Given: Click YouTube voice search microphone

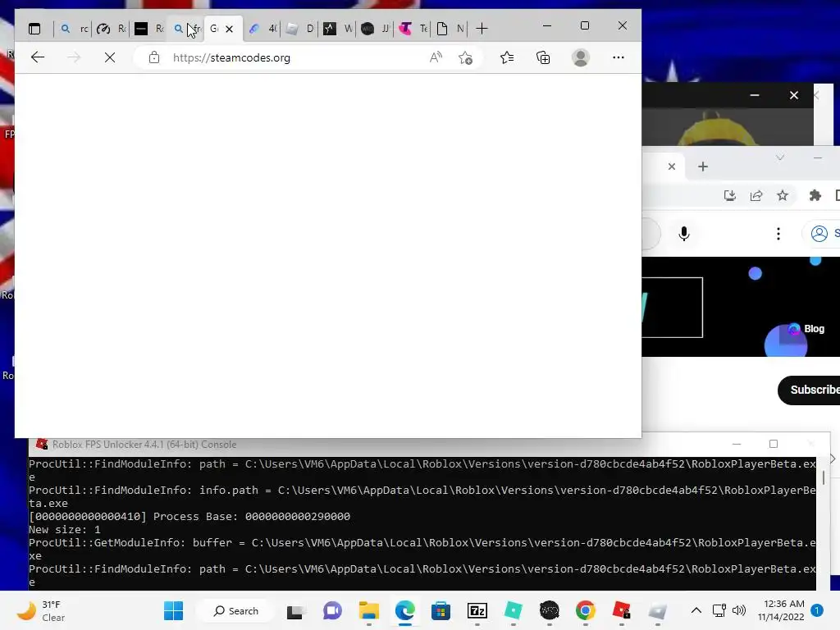Looking at the screenshot, I should [x=683, y=234].
